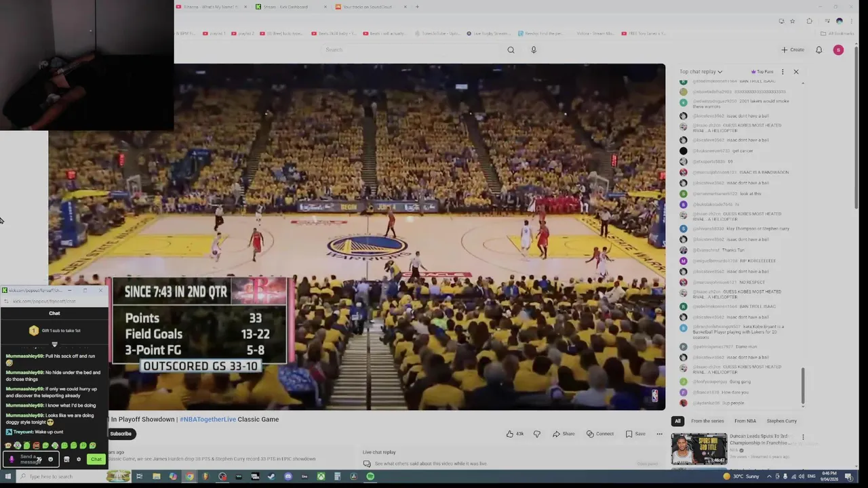Activate YouTube voice search microphone
868x488 pixels.
tap(534, 49)
